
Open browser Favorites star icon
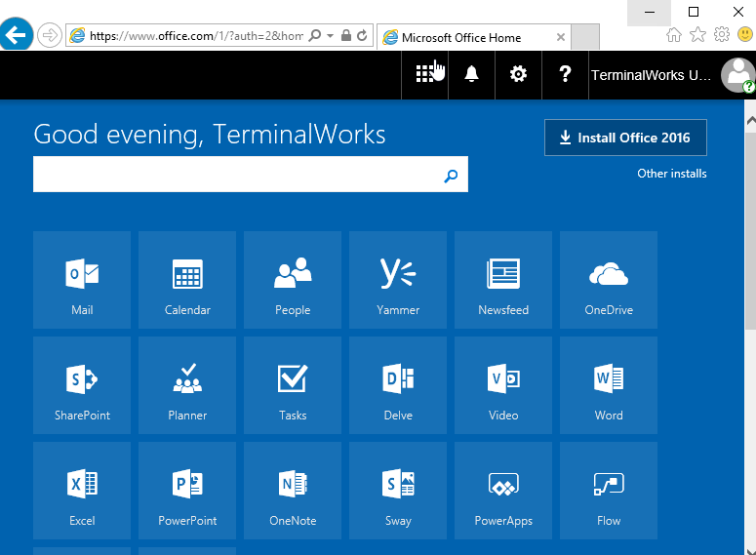click(697, 35)
